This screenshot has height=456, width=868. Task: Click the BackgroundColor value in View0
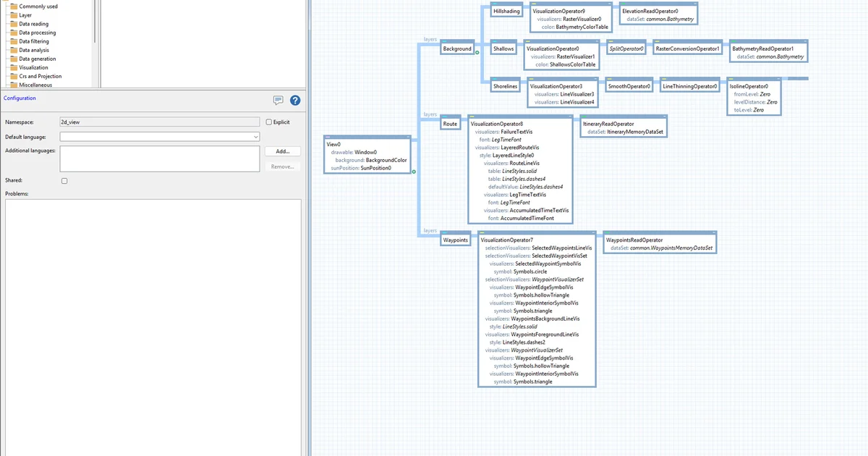coord(386,160)
